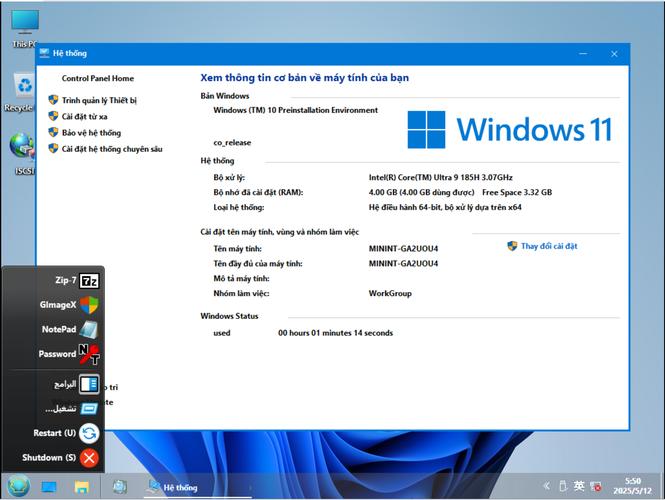Click the Hệ thống window title icon
Viewport: 665px width, 500px height.
click(44, 53)
